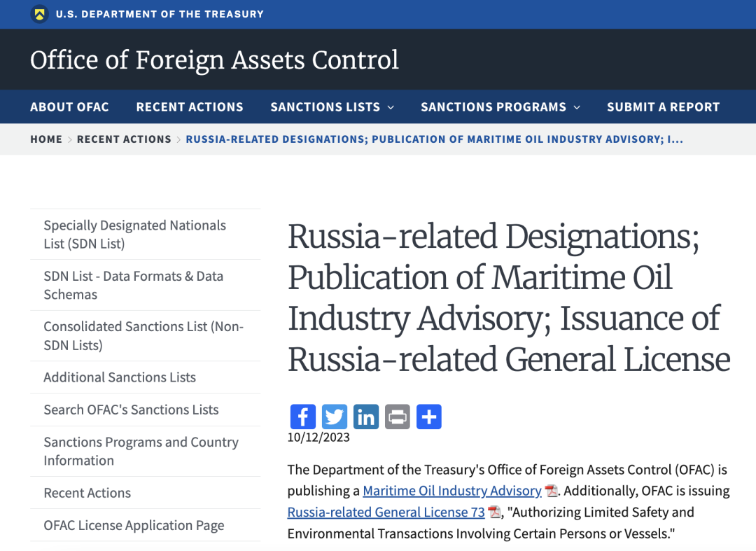This screenshot has height=551, width=756.
Task: Open SDN List Data Formats sidebar link
Action: pyautogui.click(x=145, y=285)
